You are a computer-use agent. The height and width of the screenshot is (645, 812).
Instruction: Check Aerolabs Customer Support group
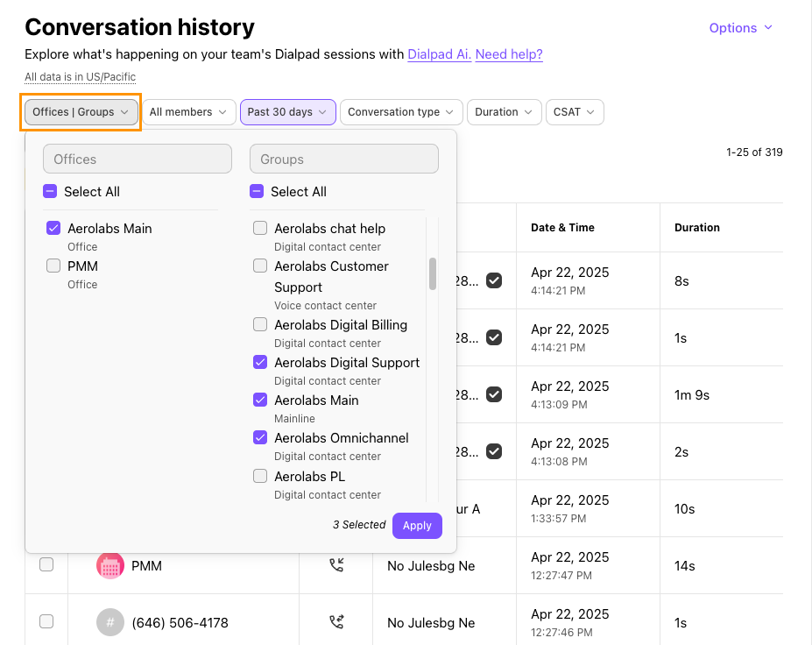(x=260, y=266)
